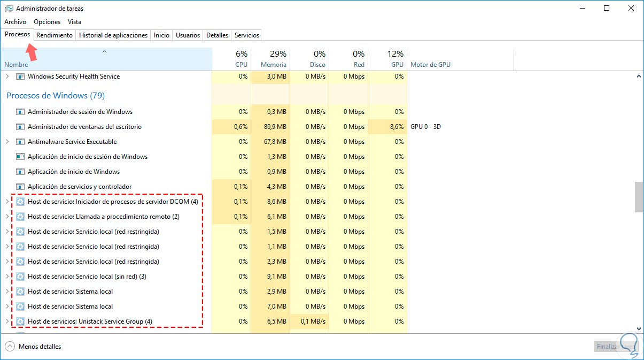Screen dimensions: 644x360
Task: Click the GPU 0 - 3D engine cell
Action: coord(425,127)
